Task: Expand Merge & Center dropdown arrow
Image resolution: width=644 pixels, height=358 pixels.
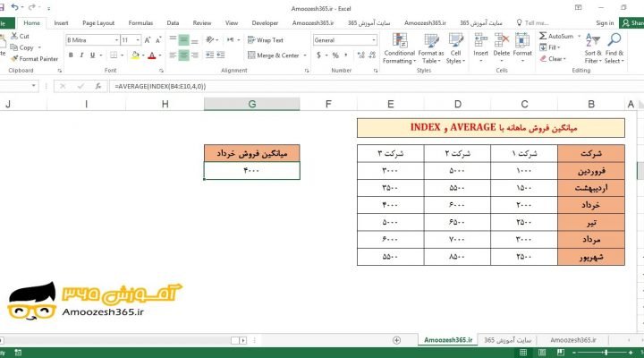Action: pos(305,55)
